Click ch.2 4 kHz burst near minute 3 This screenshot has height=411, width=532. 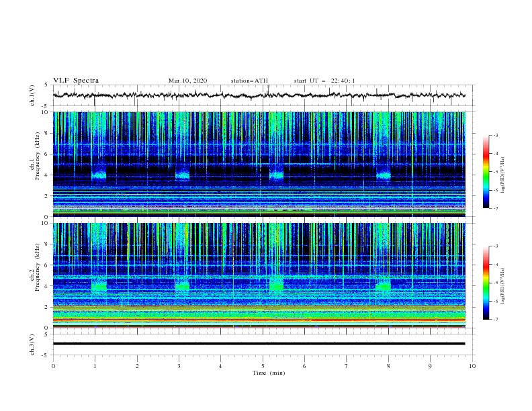point(183,285)
